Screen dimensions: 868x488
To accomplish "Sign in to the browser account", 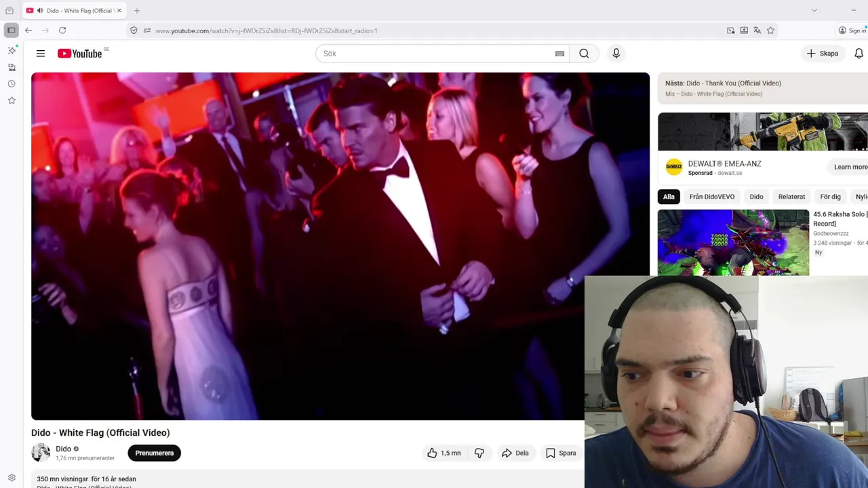I will 852,30.
